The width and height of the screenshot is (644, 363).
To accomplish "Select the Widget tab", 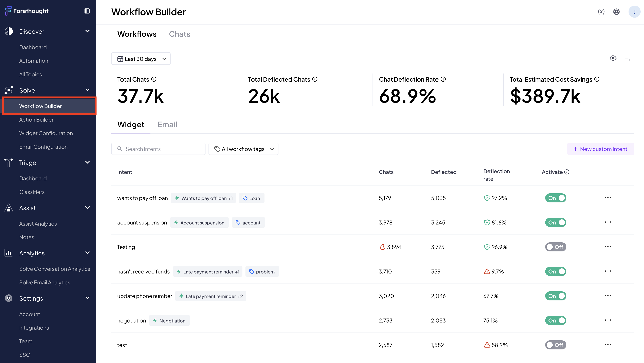I will (x=131, y=125).
